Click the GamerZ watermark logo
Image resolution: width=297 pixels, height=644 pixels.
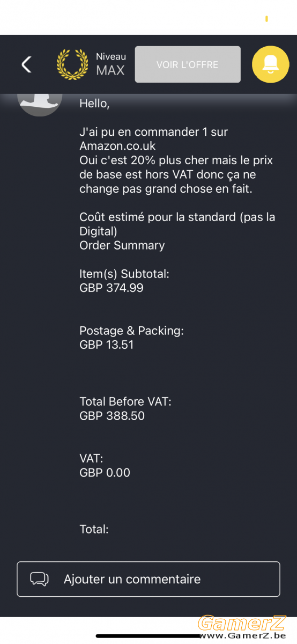(242, 623)
